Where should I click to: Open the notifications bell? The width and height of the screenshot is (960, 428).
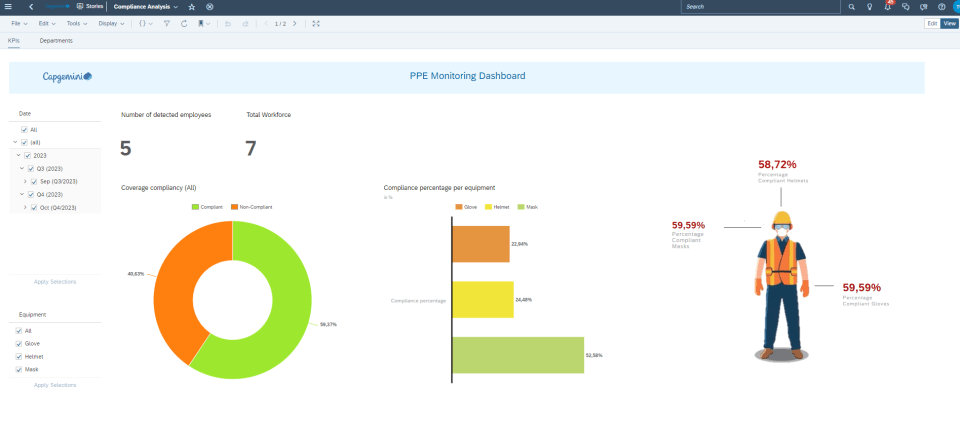(x=887, y=7)
